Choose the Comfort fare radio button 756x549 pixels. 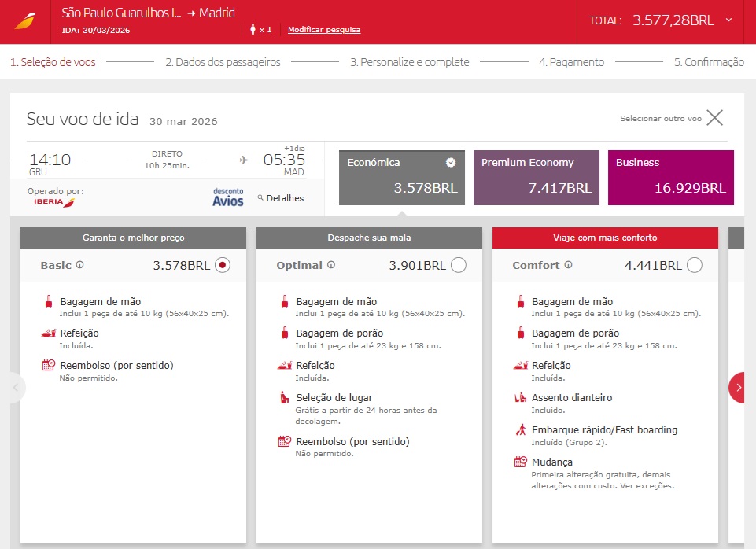tap(695, 265)
